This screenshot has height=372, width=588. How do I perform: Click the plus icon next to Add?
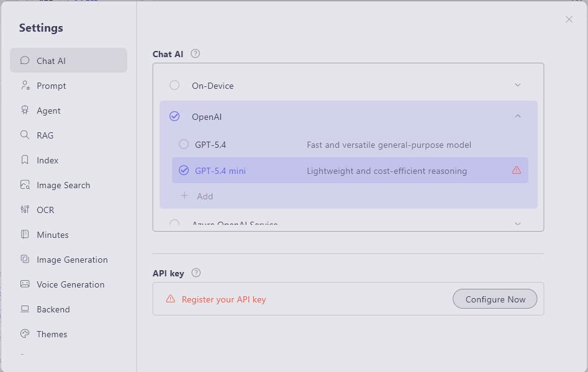tap(184, 196)
